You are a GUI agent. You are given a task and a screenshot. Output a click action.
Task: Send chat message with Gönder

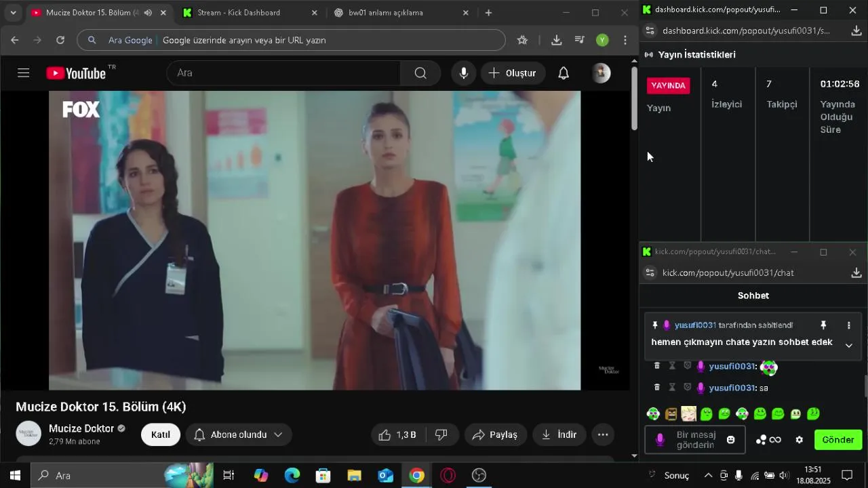pyautogui.click(x=838, y=440)
